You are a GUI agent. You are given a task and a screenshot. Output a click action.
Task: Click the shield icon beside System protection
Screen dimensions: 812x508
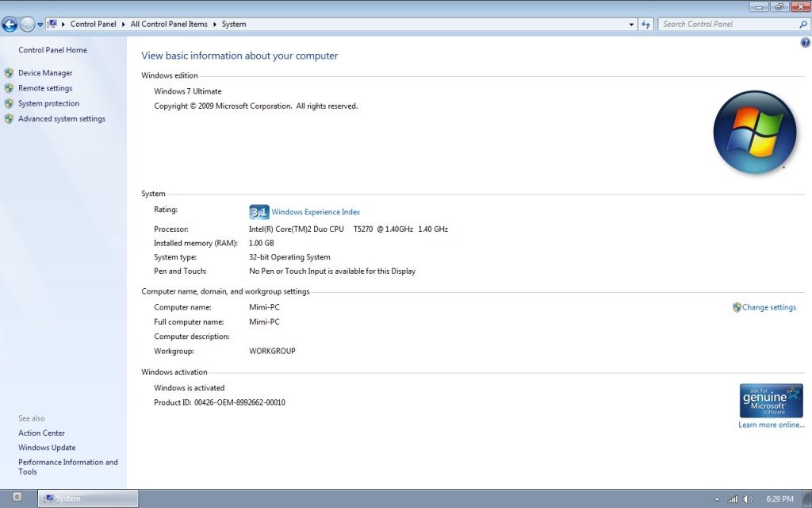[9, 103]
